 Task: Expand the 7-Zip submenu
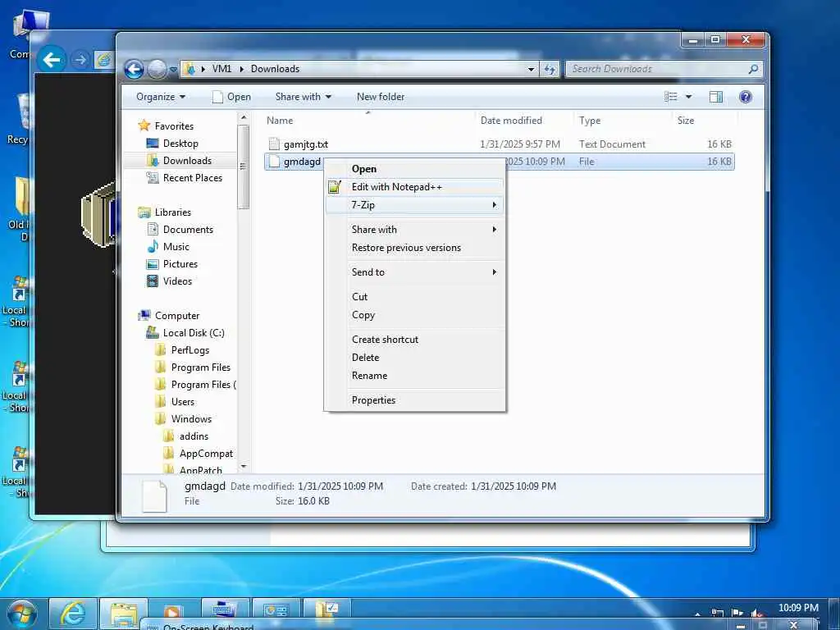point(414,204)
